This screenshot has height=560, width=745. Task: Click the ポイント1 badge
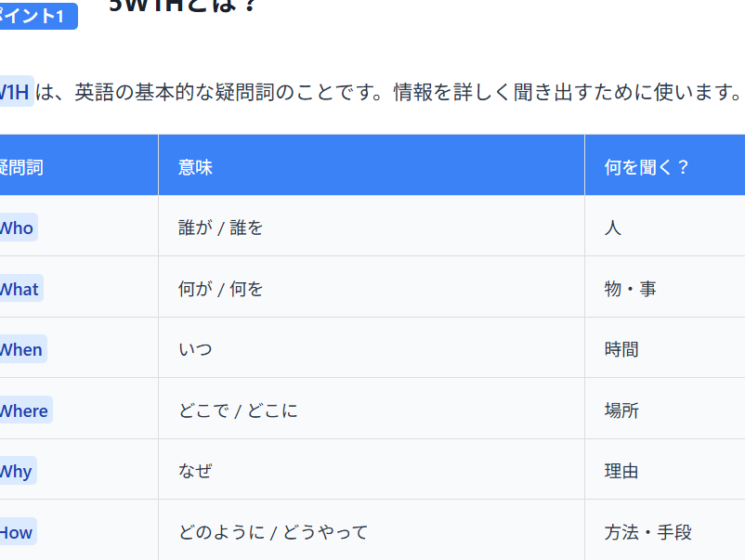point(35,16)
